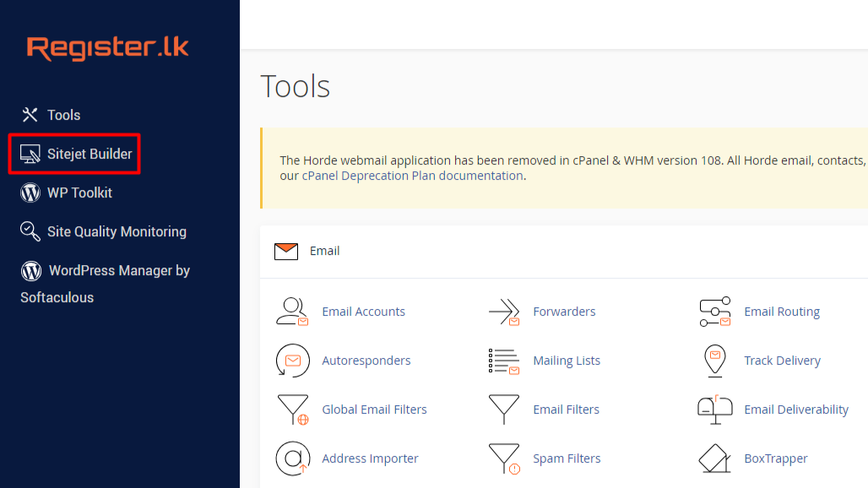The image size is (868, 488).
Task: Click the Global Email Filters funnel icon
Action: tap(293, 409)
